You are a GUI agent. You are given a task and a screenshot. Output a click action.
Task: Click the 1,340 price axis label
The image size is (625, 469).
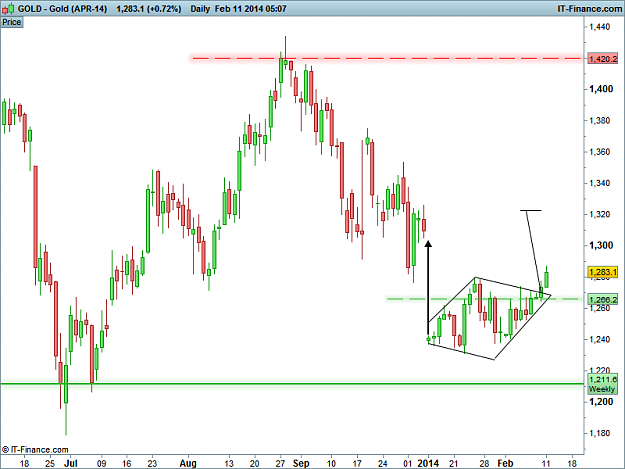click(x=599, y=183)
